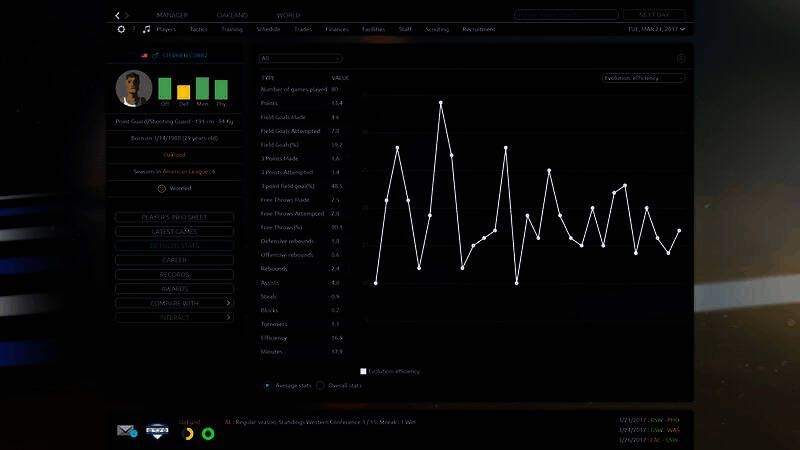Click the Next Day button

point(654,15)
